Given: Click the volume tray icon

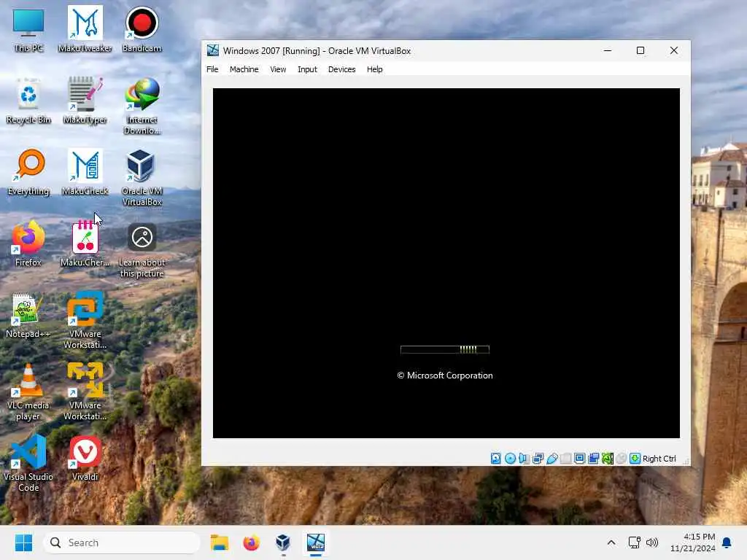Looking at the screenshot, I should pyautogui.click(x=651, y=542).
